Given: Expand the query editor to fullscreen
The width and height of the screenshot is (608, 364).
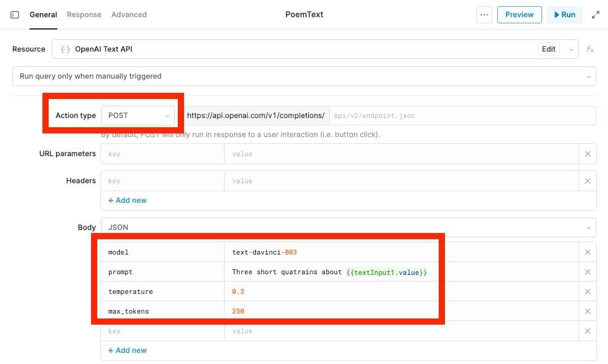Looking at the screenshot, I should 595,15.
